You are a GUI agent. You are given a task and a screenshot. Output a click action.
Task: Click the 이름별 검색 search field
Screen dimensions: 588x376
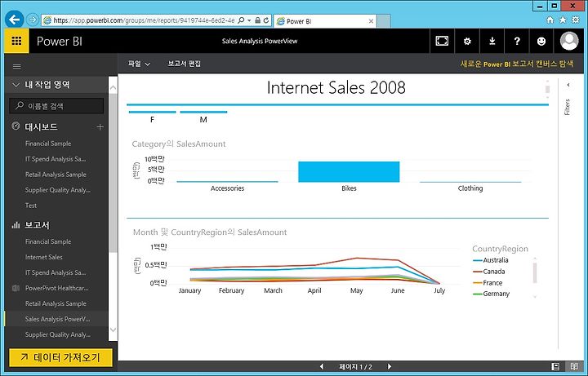click(56, 106)
